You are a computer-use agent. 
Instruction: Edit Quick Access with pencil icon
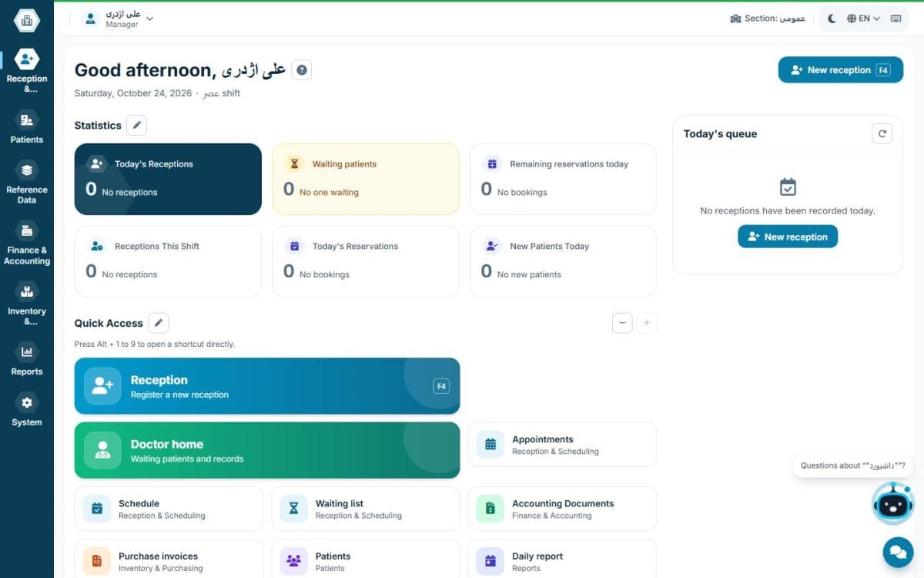click(x=158, y=323)
